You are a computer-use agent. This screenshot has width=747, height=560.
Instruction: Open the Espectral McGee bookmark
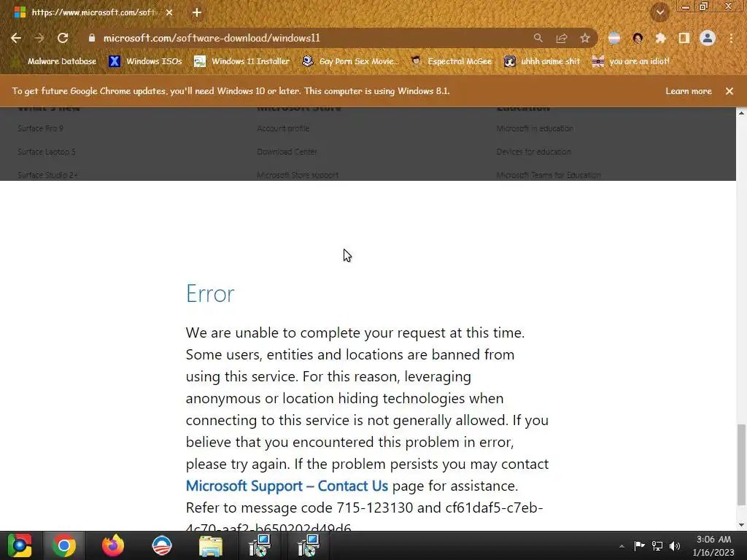coord(451,61)
